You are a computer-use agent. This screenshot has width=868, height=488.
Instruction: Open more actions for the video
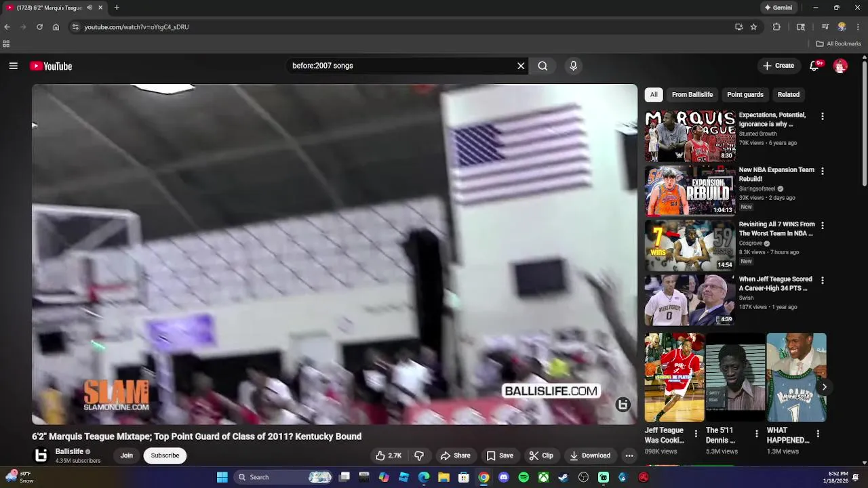click(x=629, y=455)
